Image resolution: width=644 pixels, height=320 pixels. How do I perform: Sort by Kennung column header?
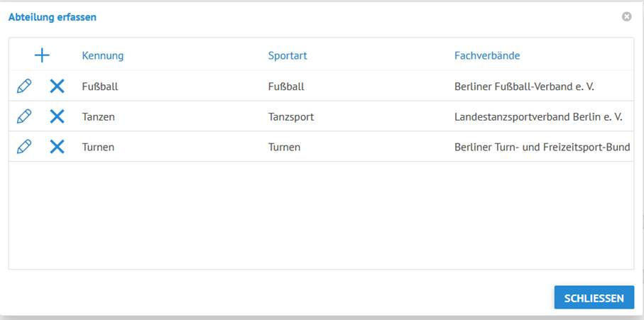(x=103, y=55)
